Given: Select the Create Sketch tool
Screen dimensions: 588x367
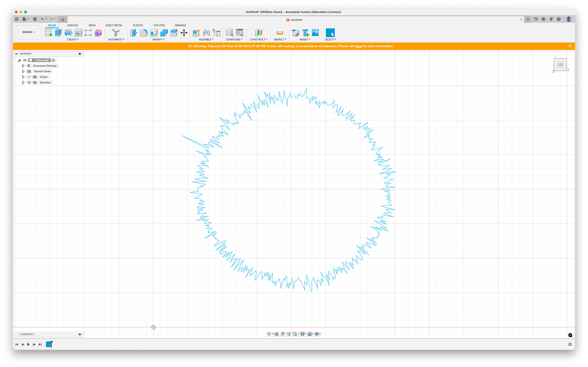Looking at the screenshot, I should [x=48, y=33].
